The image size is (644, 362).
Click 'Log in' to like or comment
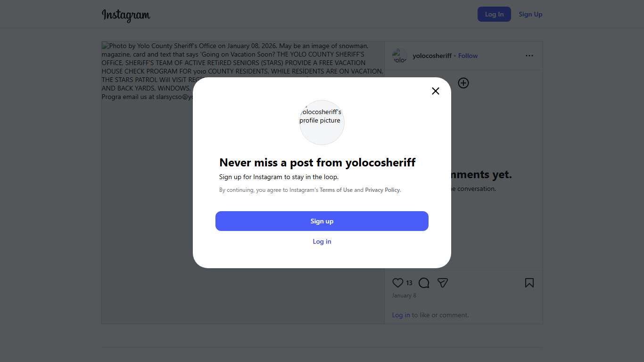401,315
